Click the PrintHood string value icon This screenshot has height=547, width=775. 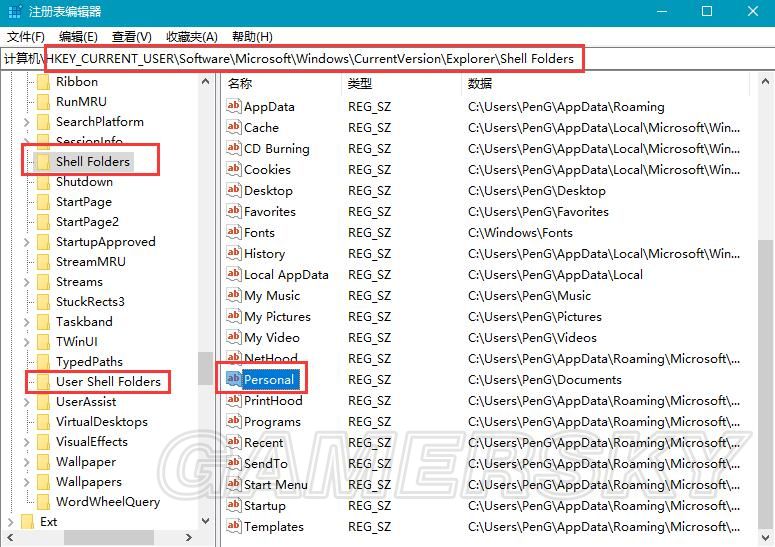233,400
